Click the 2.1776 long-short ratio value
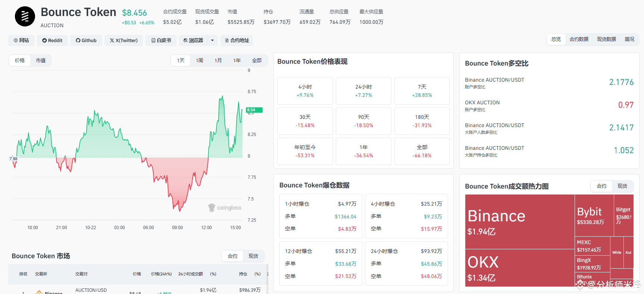The height and width of the screenshot is (294, 644). click(x=621, y=82)
